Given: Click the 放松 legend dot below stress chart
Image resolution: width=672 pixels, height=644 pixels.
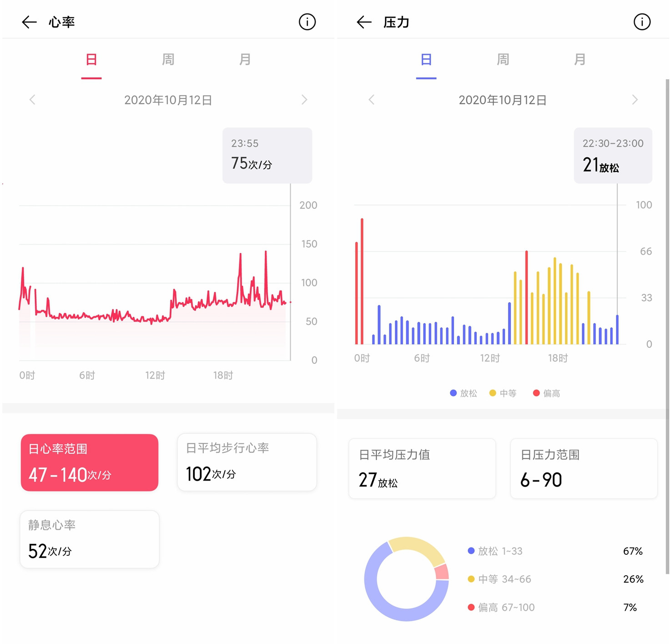Looking at the screenshot, I should click(453, 392).
